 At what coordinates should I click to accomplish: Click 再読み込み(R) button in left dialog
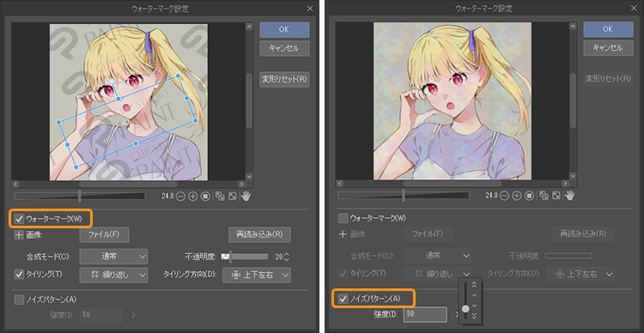point(259,234)
